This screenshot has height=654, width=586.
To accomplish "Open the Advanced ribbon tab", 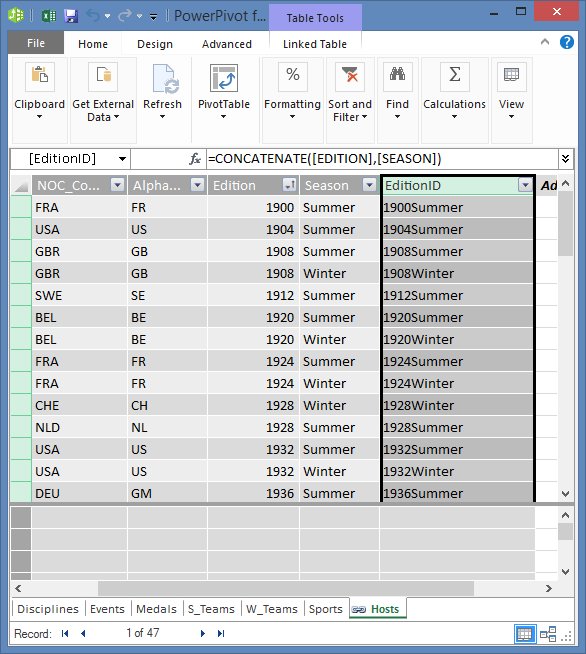I will [x=226, y=44].
